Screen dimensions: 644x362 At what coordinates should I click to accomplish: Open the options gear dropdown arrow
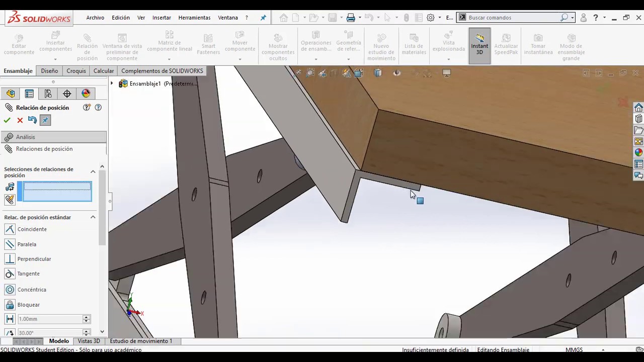(x=440, y=18)
